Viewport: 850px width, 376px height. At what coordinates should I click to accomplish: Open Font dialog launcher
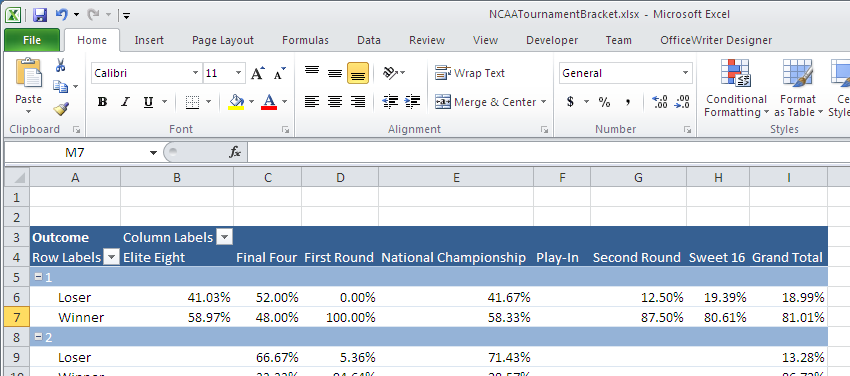tap(285, 130)
